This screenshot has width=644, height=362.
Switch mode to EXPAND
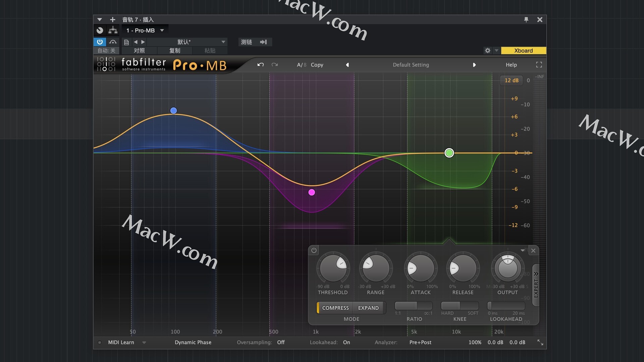pos(368,308)
